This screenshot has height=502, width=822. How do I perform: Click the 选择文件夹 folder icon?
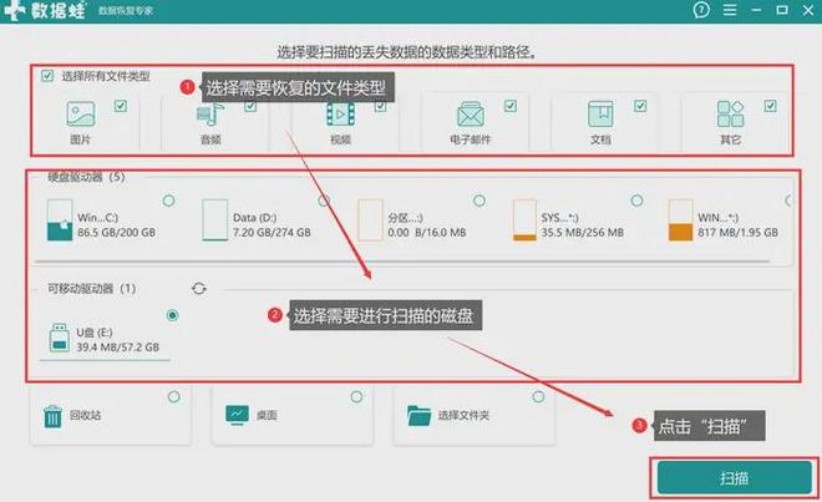(419, 416)
